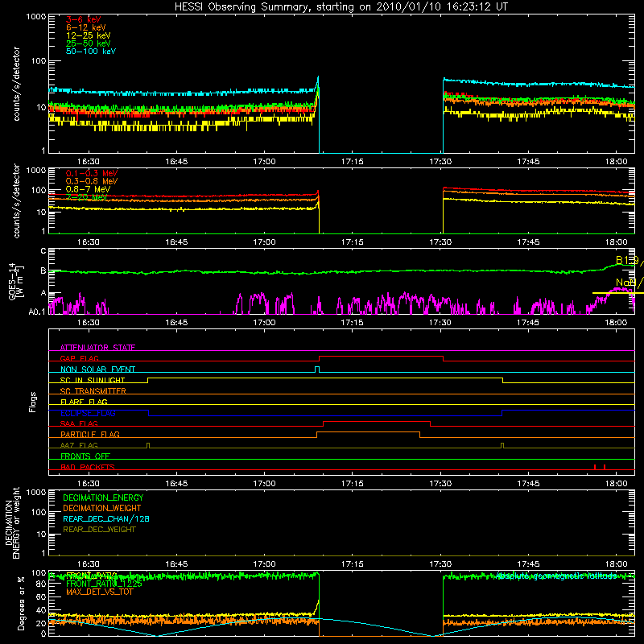Viewport: 644px width, 644px height.
Task: Click the Flags panel vertical axis title
Action: point(33,402)
